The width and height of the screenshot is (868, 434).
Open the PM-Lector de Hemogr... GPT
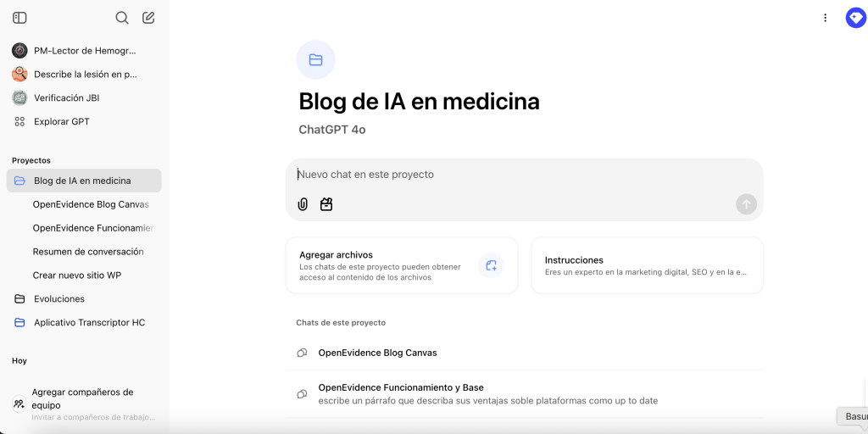[x=83, y=51]
